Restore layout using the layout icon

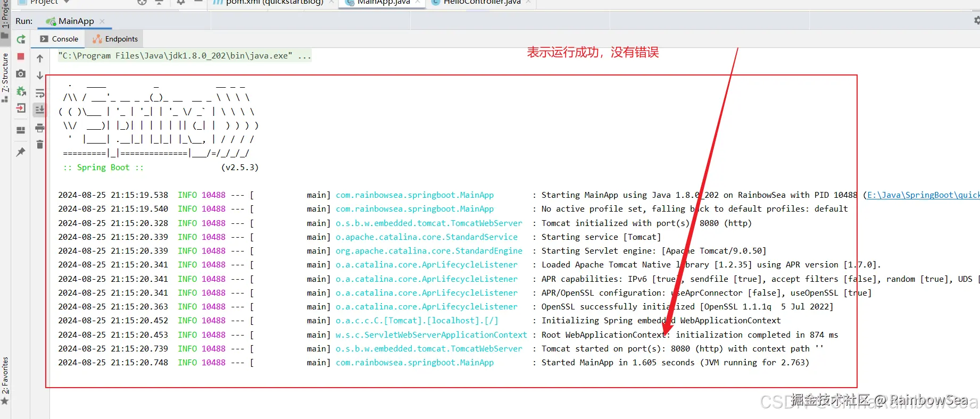[21, 130]
